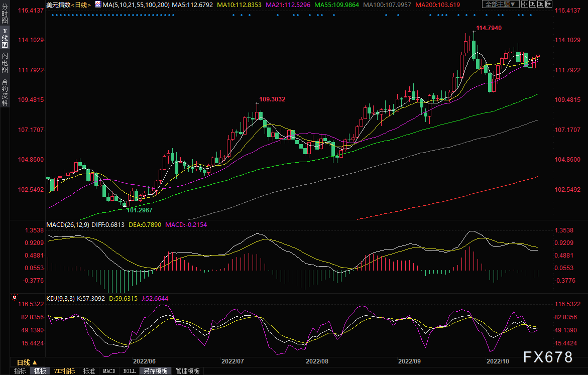Click the 114.7940 high price marker
Viewport: 588px width, 375px height.
click(x=488, y=28)
